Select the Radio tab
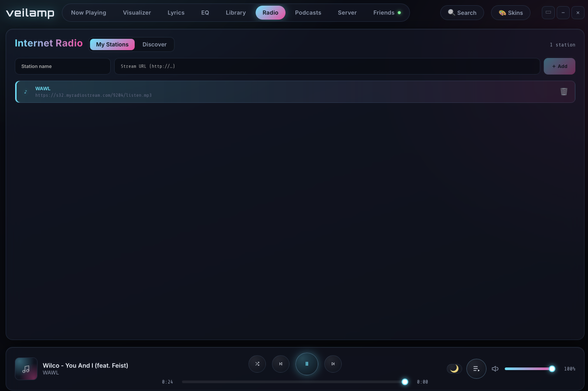The width and height of the screenshot is (588, 391). (x=270, y=13)
